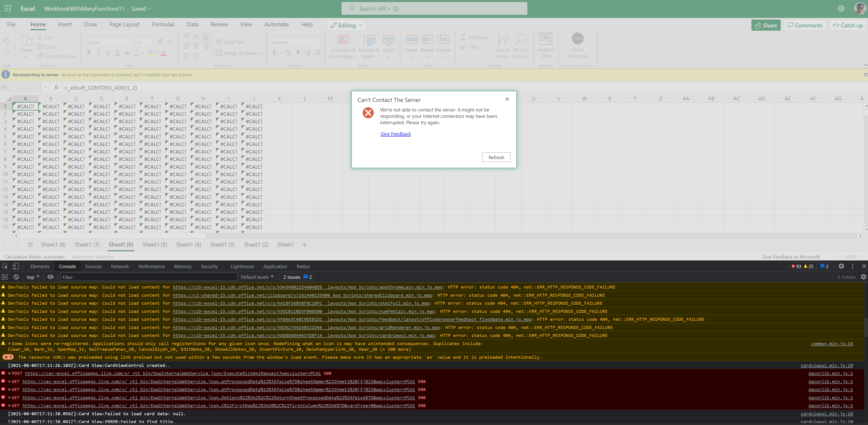
Task: Click the Give Feedback link
Action: coord(395,133)
